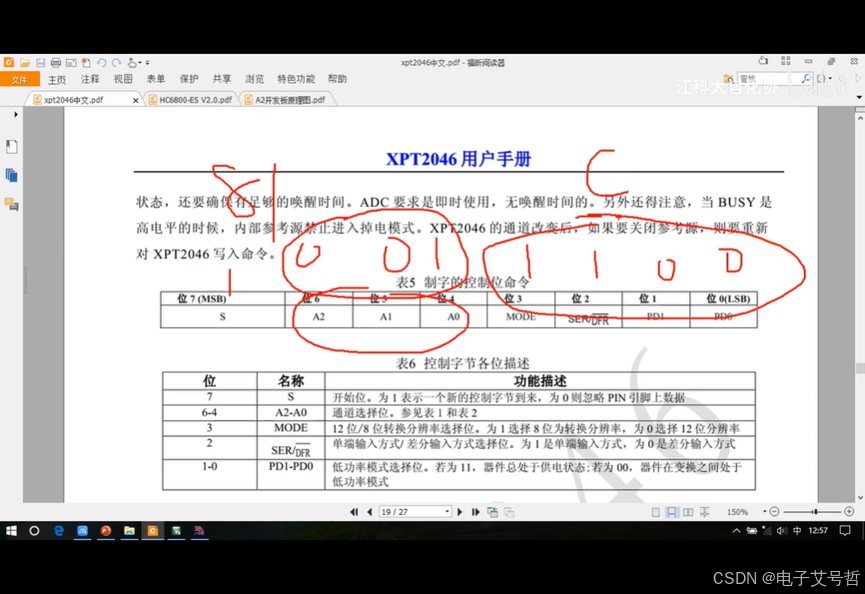Click the 150% zoom value

737,512
